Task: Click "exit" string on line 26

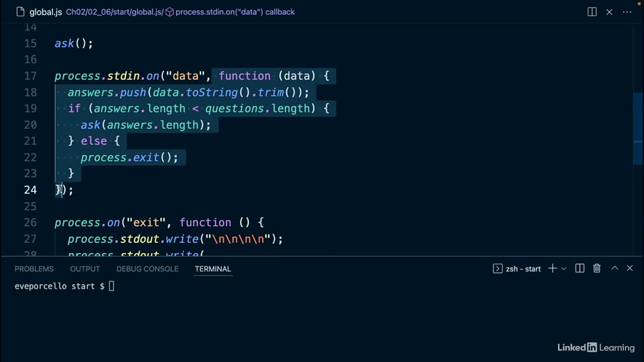Action: 146,223
